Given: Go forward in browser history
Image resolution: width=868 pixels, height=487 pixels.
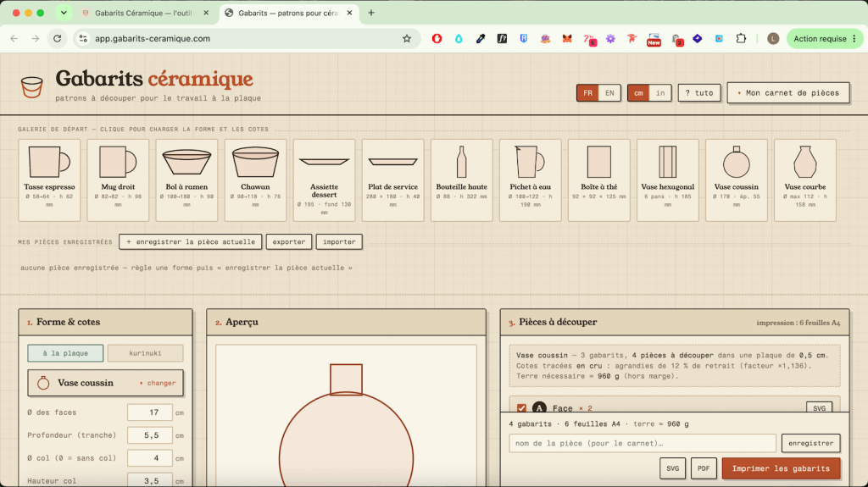Looking at the screenshot, I should pos(36,39).
